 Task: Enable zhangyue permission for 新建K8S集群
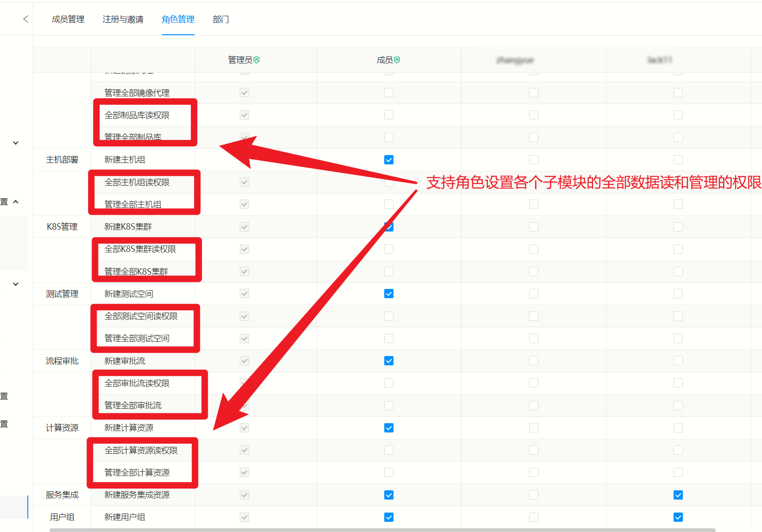click(x=534, y=226)
